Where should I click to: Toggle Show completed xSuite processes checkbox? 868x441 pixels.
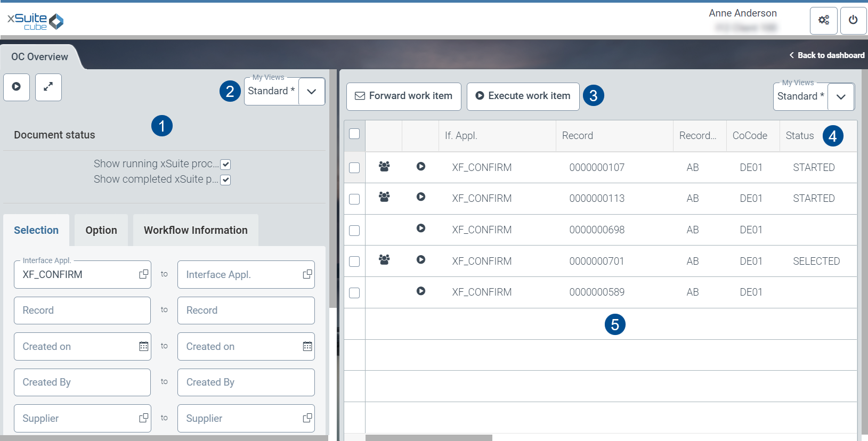click(225, 179)
